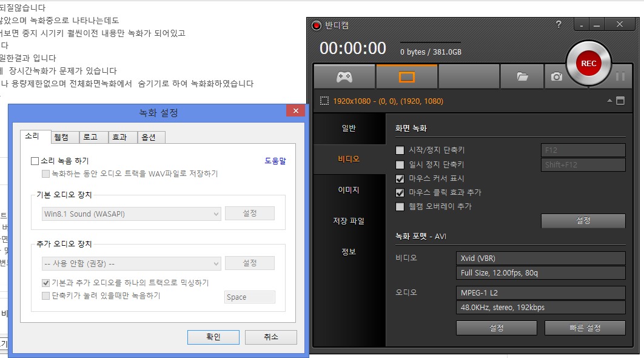Image resolution: width=644 pixels, height=358 pixels.
Task: Toggle the full window mode icon
Action: 620,101
